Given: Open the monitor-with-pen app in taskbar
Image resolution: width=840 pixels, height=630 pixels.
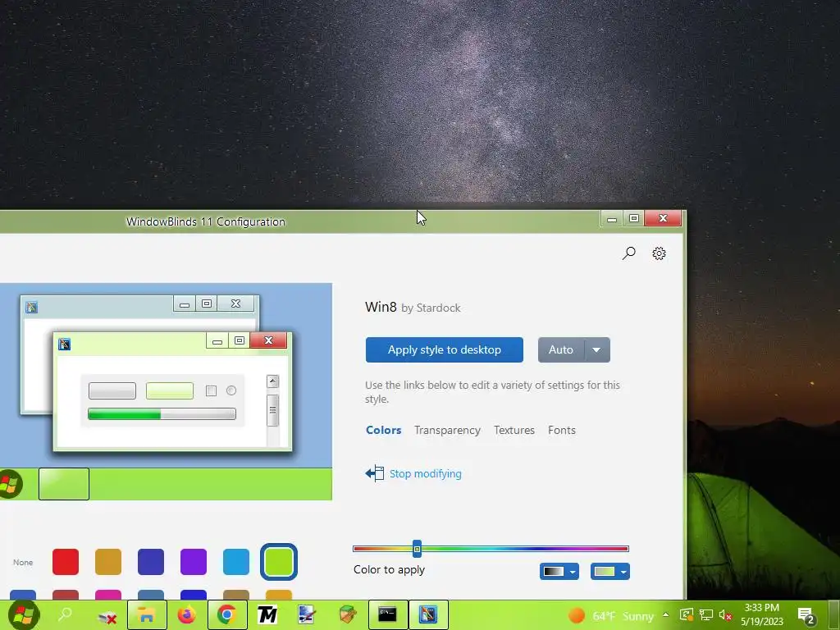Looking at the screenshot, I should (x=307, y=614).
